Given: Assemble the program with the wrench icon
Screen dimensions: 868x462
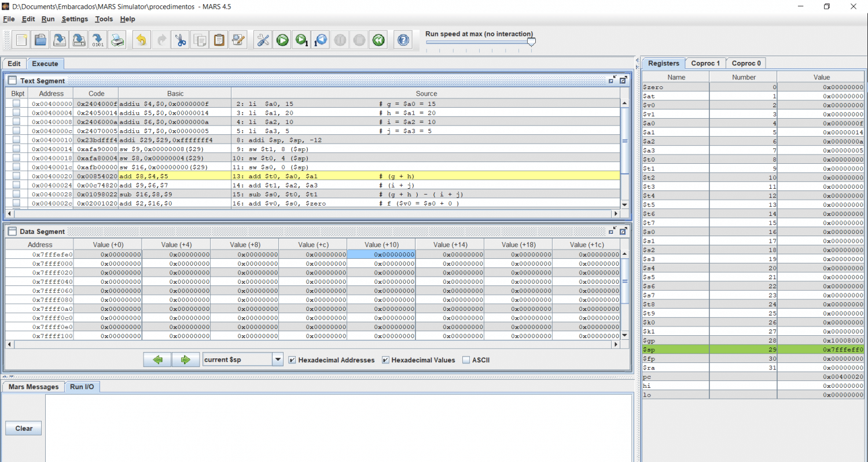Looking at the screenshot, I should pyautogui.click(x=263, y=40).
